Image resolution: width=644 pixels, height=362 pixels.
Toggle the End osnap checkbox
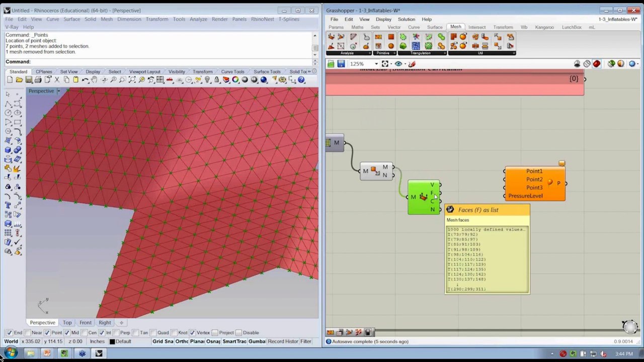[9, 333]
